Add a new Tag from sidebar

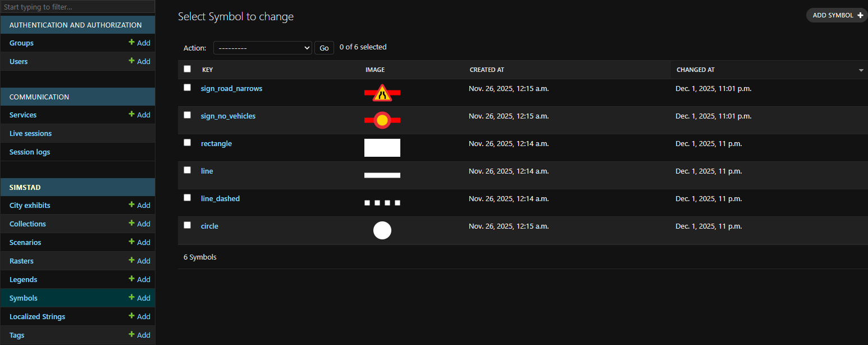pyautogui.click(x=139, y=335)
